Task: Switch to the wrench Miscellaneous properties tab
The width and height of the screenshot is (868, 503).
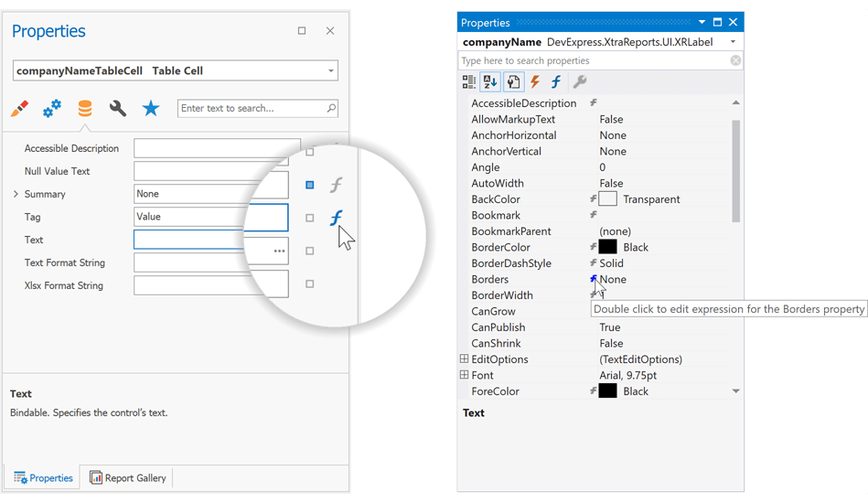Action: 118,109
